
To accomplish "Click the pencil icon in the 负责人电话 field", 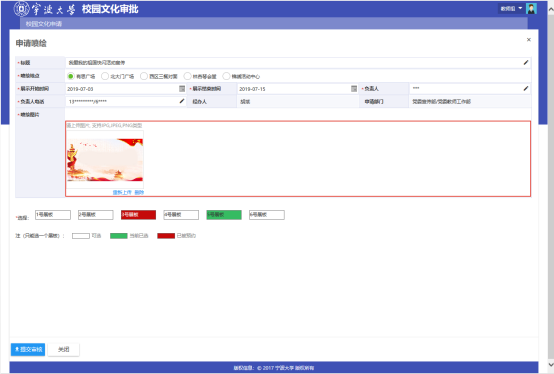I will coord(182,101).
